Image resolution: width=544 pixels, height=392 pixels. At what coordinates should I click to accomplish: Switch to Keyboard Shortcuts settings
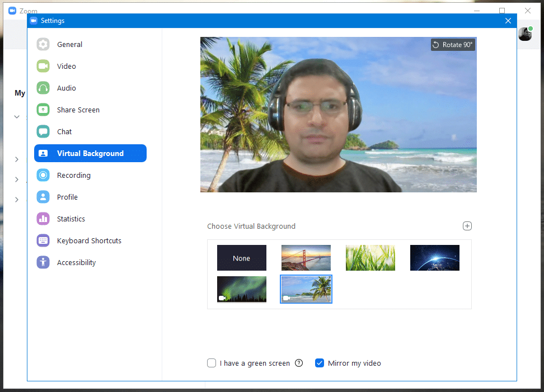point(89,241)
